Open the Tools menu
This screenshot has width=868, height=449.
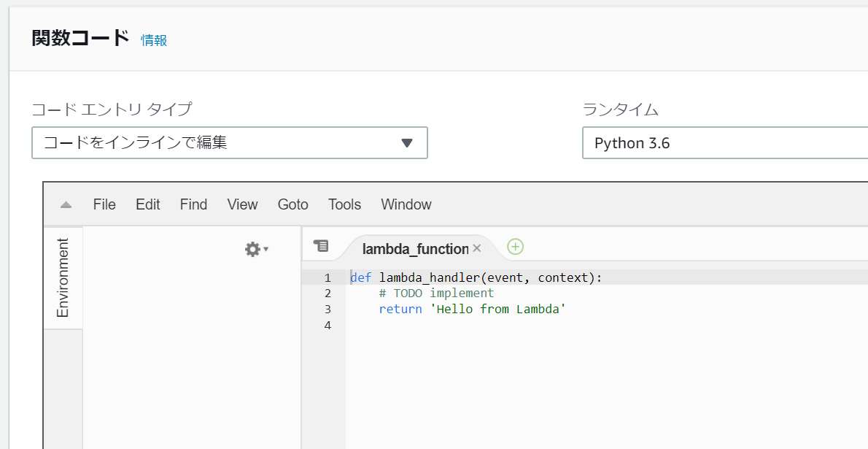[344, 205]
